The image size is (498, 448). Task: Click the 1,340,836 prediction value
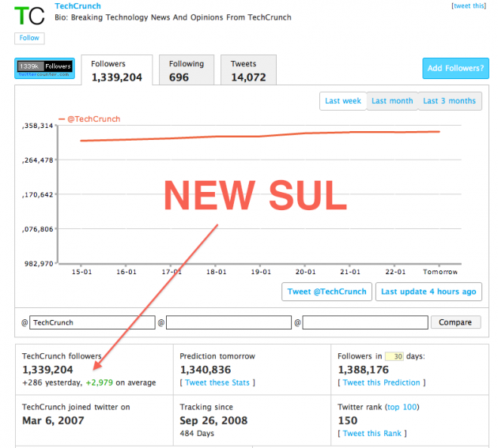tap(206, 370)
